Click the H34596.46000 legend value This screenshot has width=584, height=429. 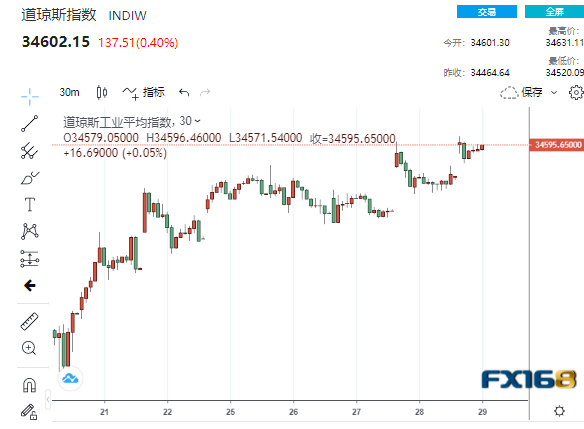pyautogui.click(x=184, y=138)
